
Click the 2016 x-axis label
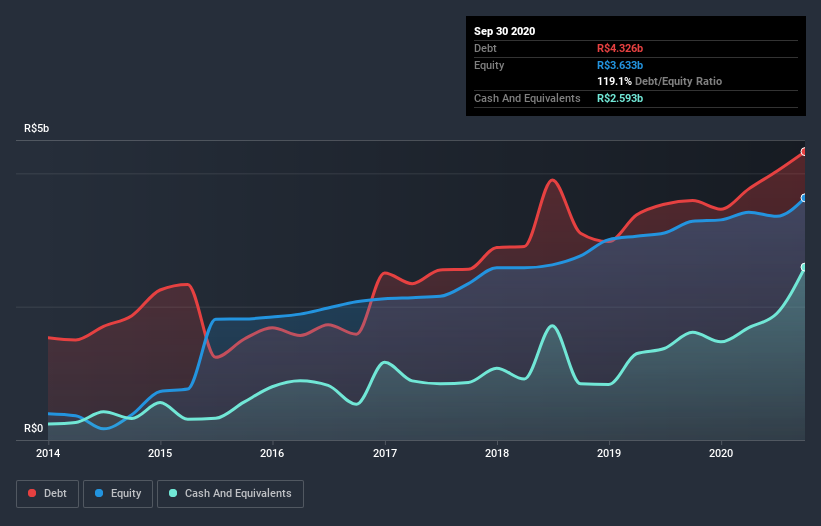pyautogui.click(x=272, y=453)
